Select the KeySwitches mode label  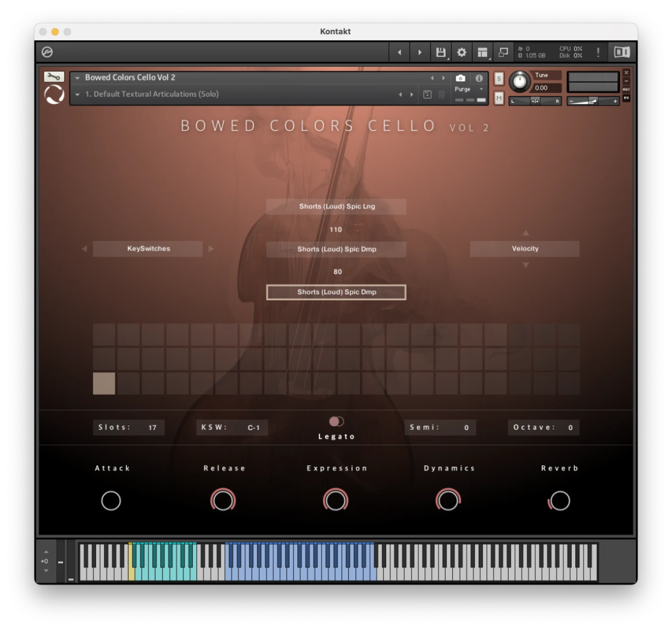click(148, 249)
